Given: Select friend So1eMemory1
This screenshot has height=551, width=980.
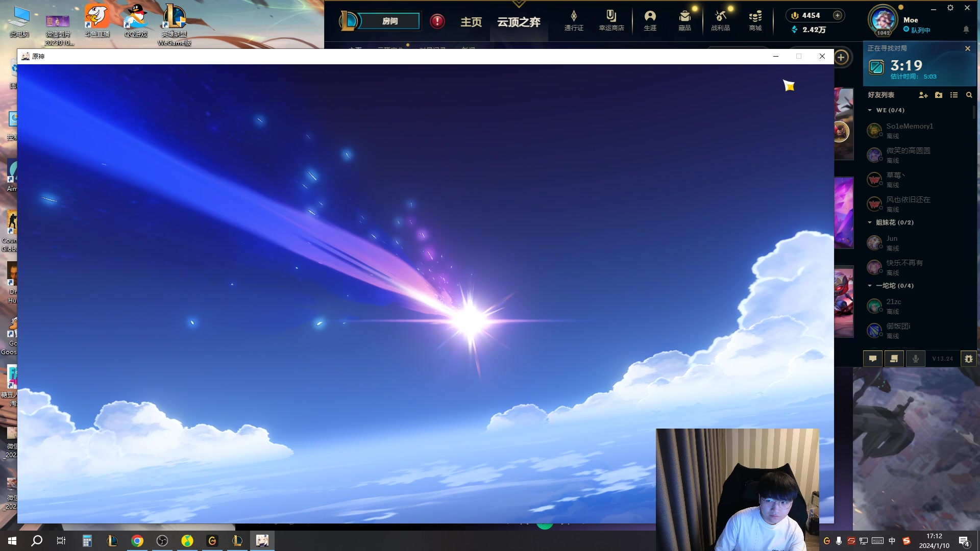Looking at the screenshot, I should 919,131.
